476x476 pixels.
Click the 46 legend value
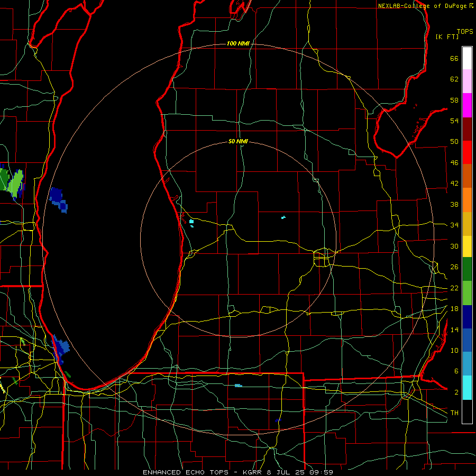pyautogui.click(x=454, y=163)
